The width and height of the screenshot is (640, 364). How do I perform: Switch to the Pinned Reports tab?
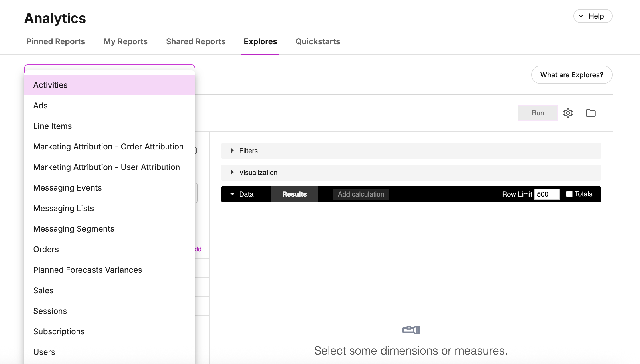[x=56, y=41]
